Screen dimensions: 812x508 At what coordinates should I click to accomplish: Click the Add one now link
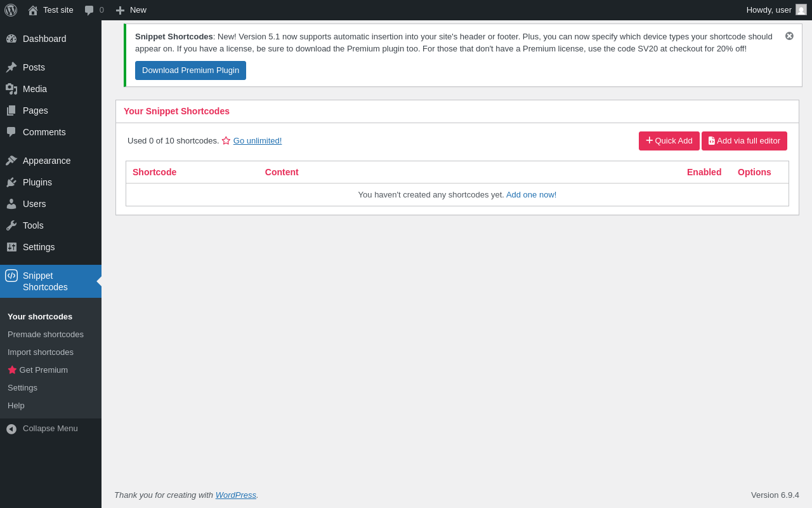pyautogui.click(x=530, y=195)
